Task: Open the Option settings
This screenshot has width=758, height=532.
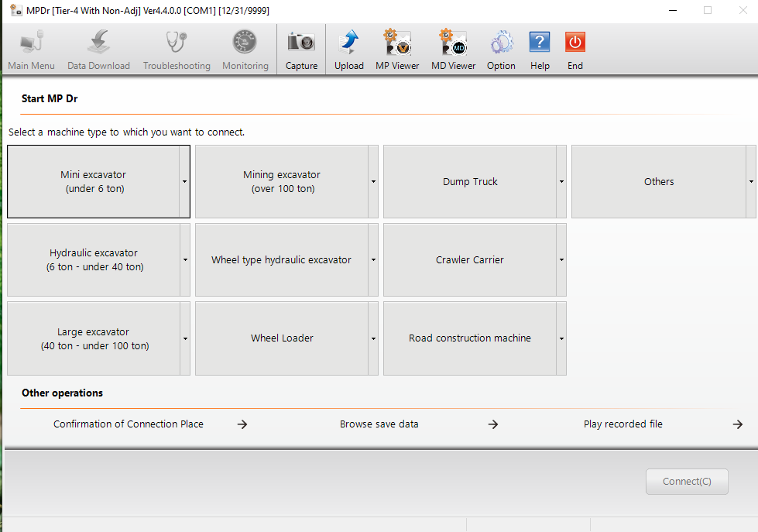Action: pyautogui.click(x=501, y=48)
